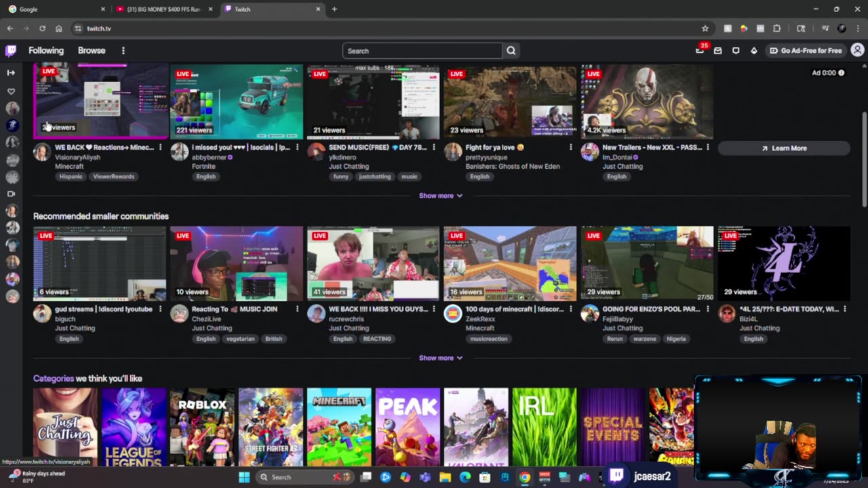Click the Twitch search magnifier button
868x488 pixels.
(511, 51)
